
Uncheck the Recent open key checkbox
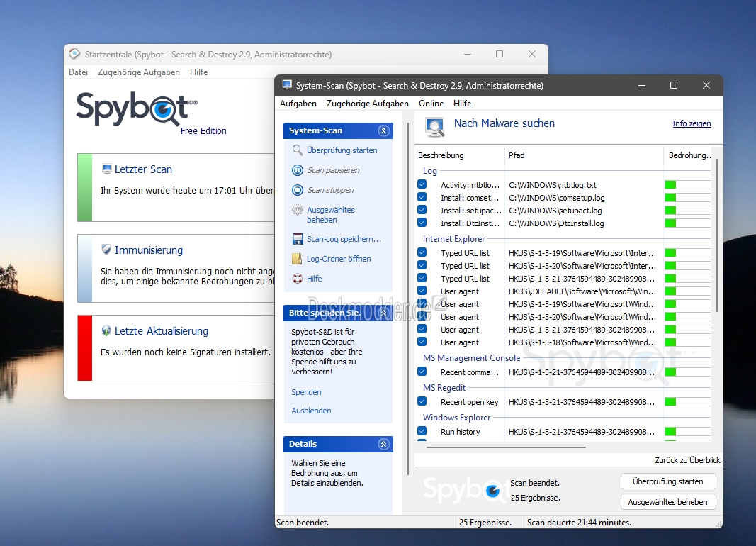point(422,401)
